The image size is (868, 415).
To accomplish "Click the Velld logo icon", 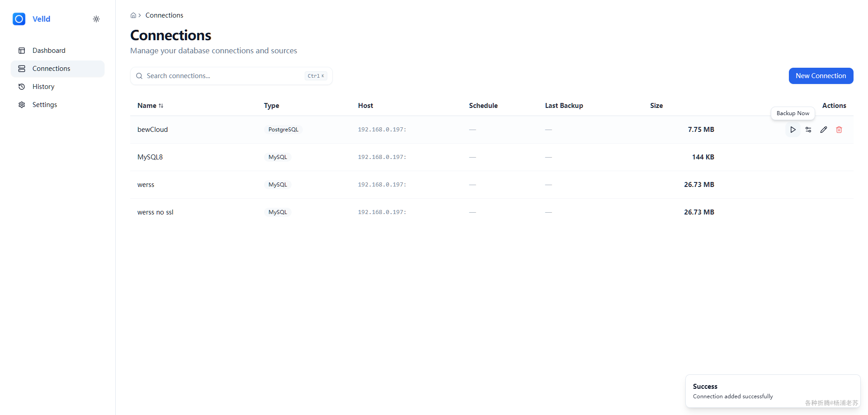I will pyautogui.click(x=19, y=19).
